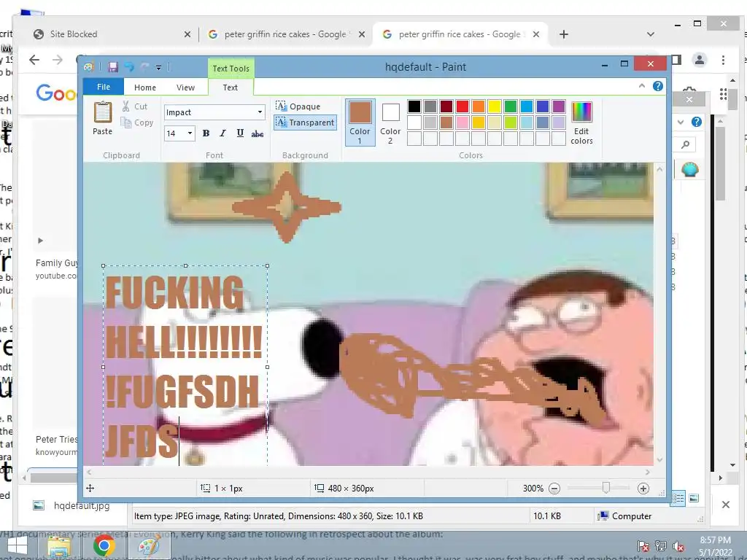Click the canvas horizontal scrollbar right arrow
The width and height of the screenshot is (747, 560).
click(x=648, y=472)
